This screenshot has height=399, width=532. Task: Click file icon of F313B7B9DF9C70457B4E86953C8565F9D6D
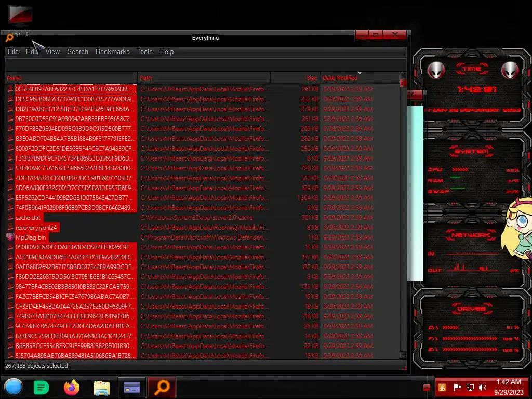point(10,158)
